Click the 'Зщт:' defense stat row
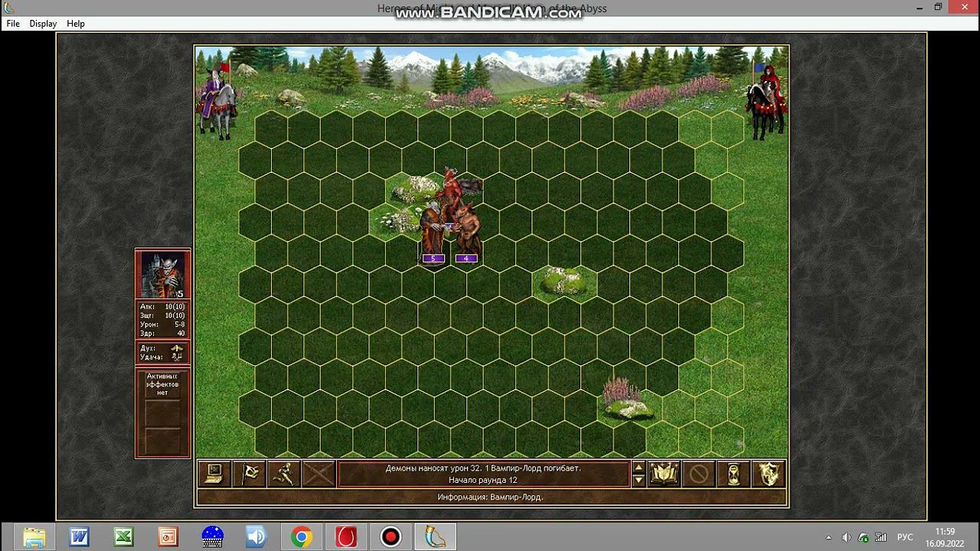This screenshot has height=551, width=980. [x=162, y=316]
